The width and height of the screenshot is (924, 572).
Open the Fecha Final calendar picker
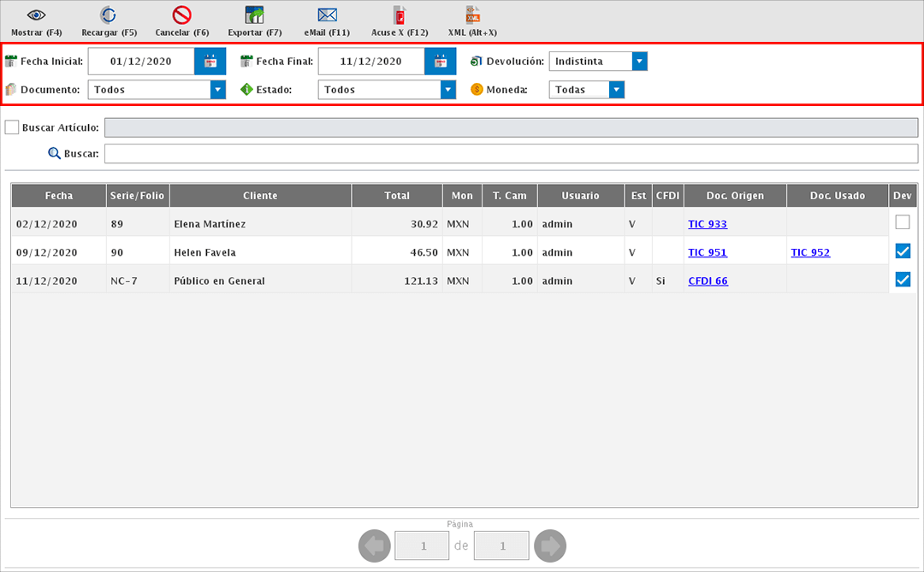coord(440,62)
